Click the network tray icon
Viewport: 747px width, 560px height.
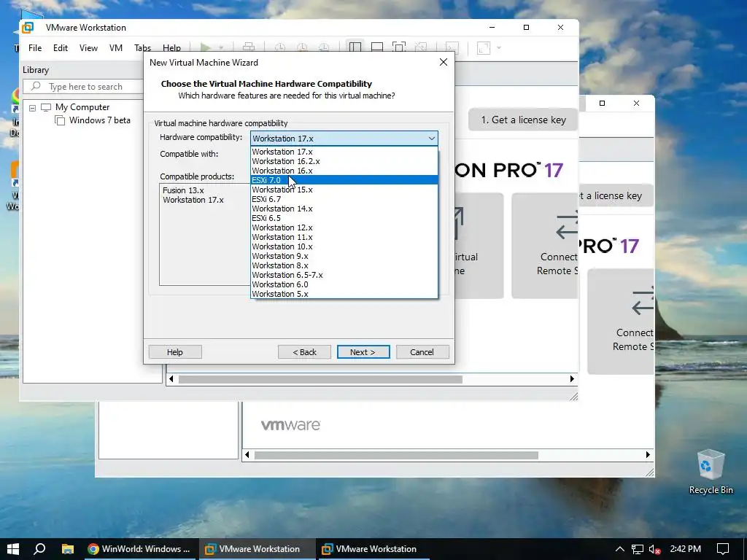click(638, 549)
